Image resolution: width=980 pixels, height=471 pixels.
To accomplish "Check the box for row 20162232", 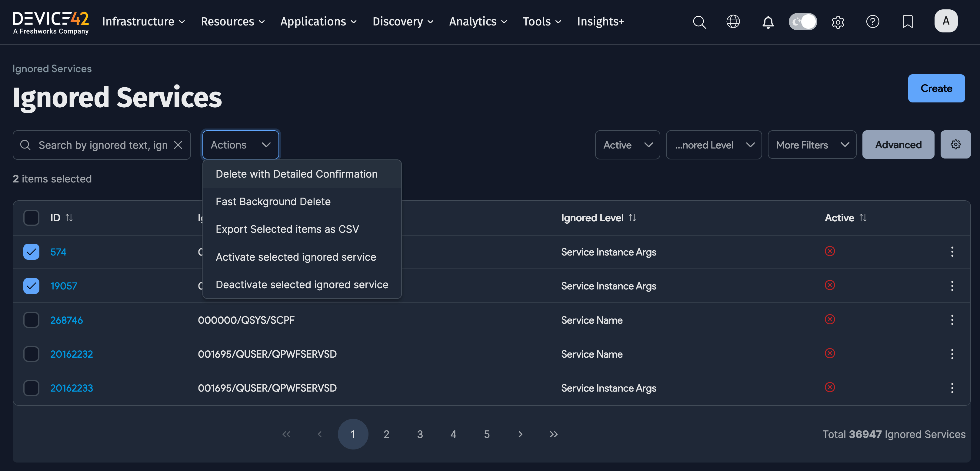I will (x=31, y=354).
